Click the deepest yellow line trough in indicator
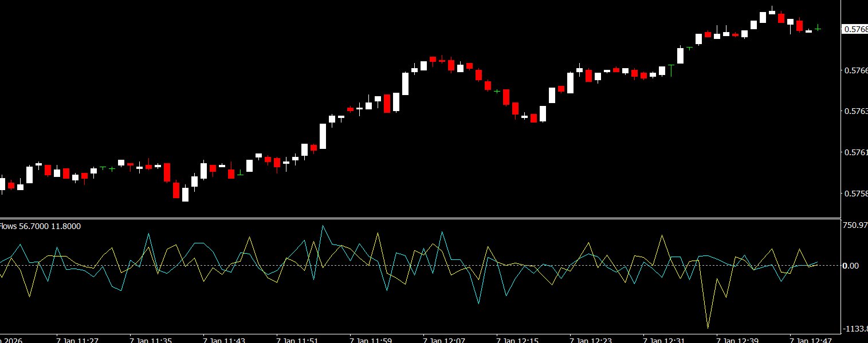 point(708,328)
